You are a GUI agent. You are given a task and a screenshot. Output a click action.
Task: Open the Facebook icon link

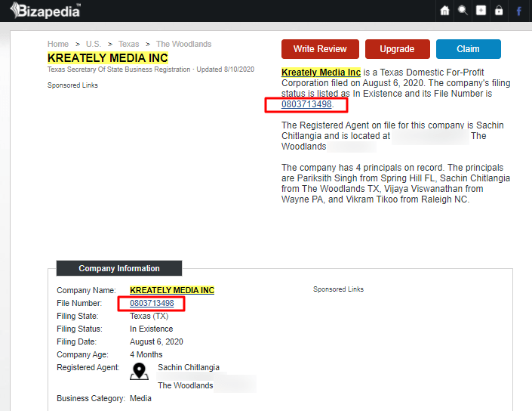click(x=519, y=11)
